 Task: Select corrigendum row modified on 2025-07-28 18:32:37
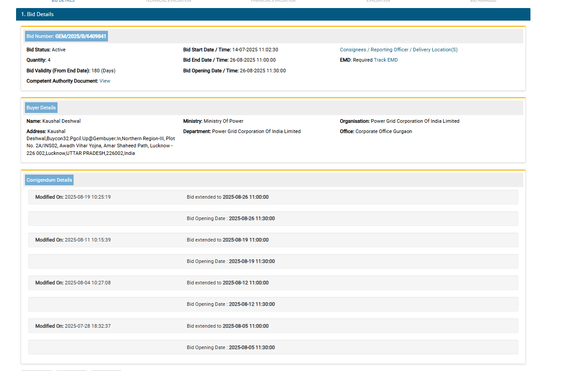pos(273,326)
